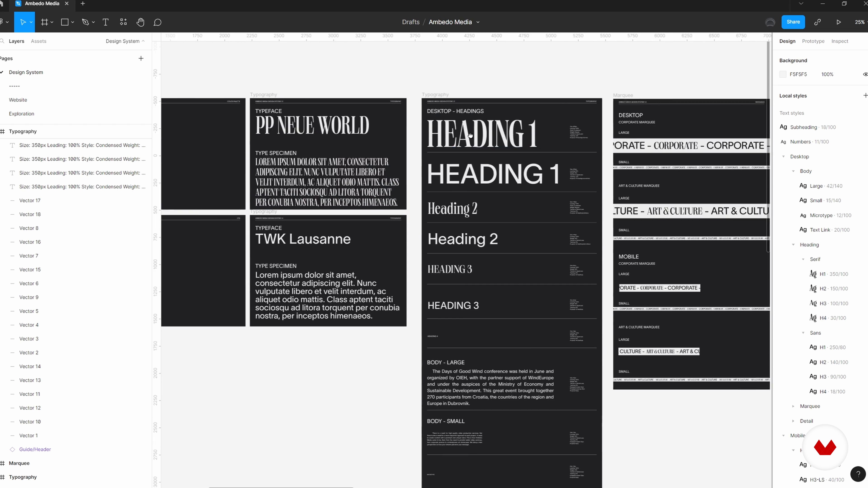Select the Frame tool

point(44,22)
